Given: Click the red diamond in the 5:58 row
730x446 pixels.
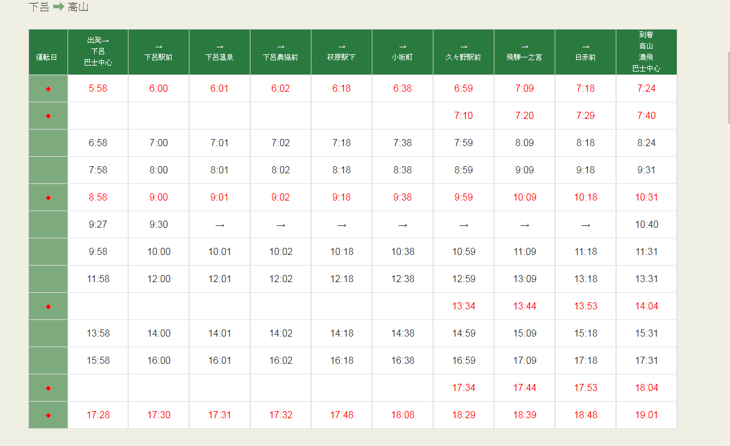Looking at the screenshot, I should 48,89.
